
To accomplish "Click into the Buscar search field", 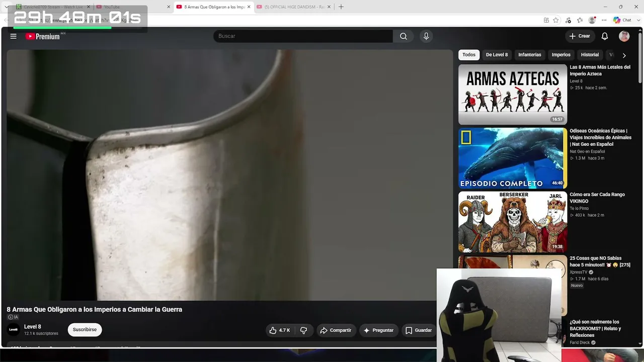I will (x=303, y=36).
